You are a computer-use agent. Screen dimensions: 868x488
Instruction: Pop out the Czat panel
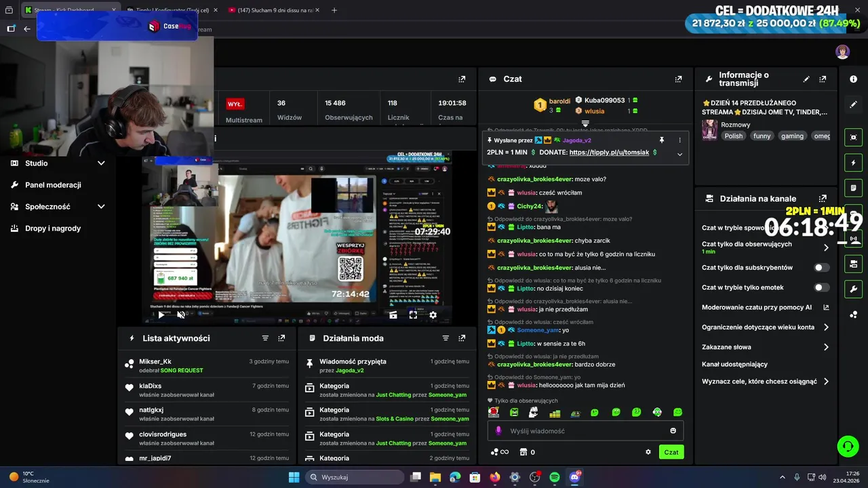(x=678, y=79)
